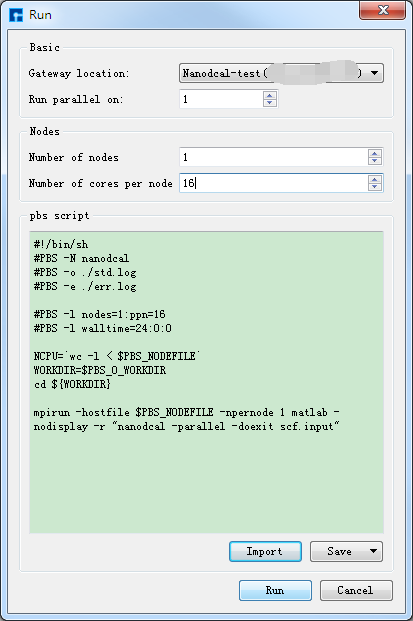The image size is (413, 621).
Task: Click the Import button
Action: click(x=265, y=551)
